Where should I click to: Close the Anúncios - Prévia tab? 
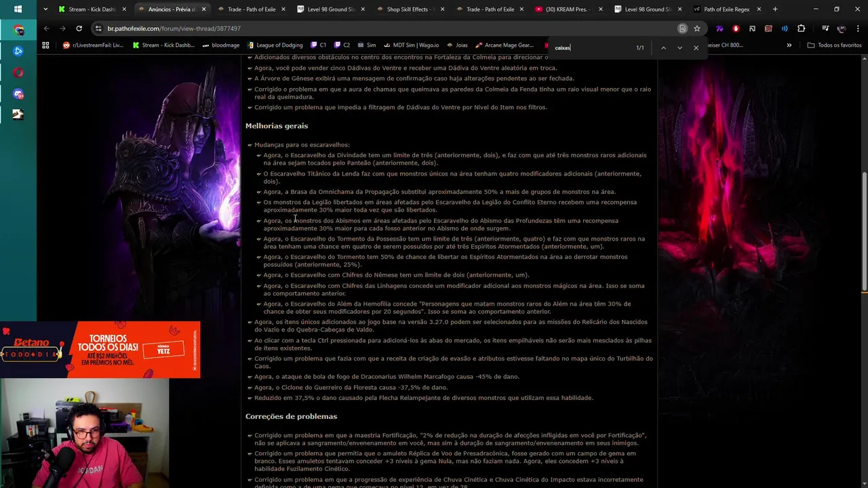pos(203,9)
